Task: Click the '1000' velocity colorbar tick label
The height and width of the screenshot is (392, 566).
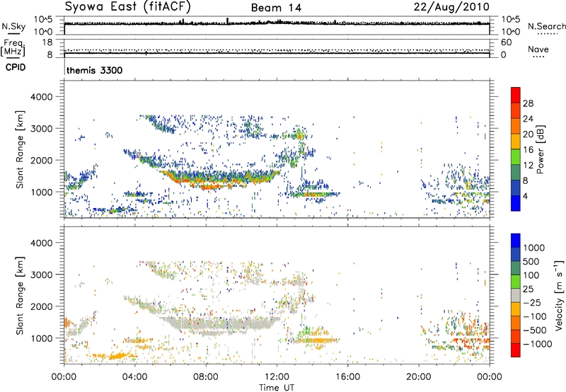Action: pos(534,248)
